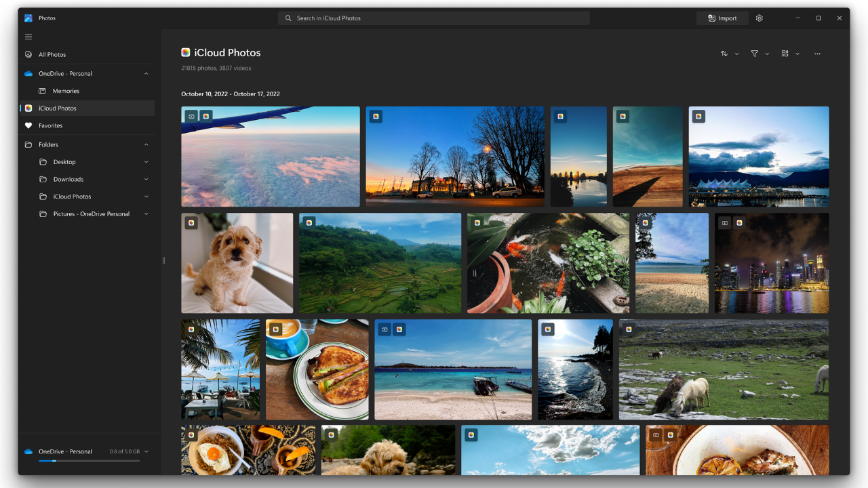The height and width of the screenshot is (488, 868).
Task: Click the Favorites heart icon
Action: click(x=28, y=125)
